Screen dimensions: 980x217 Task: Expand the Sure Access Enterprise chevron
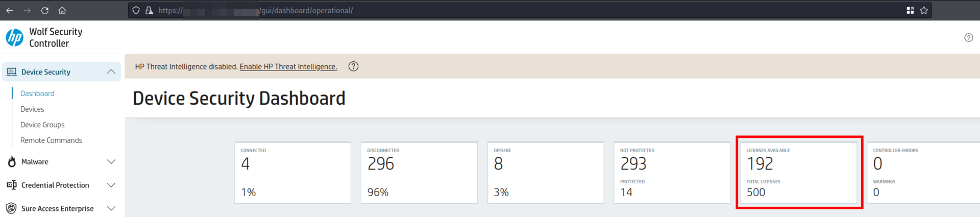pyautogui.click(x=111, y=208)
